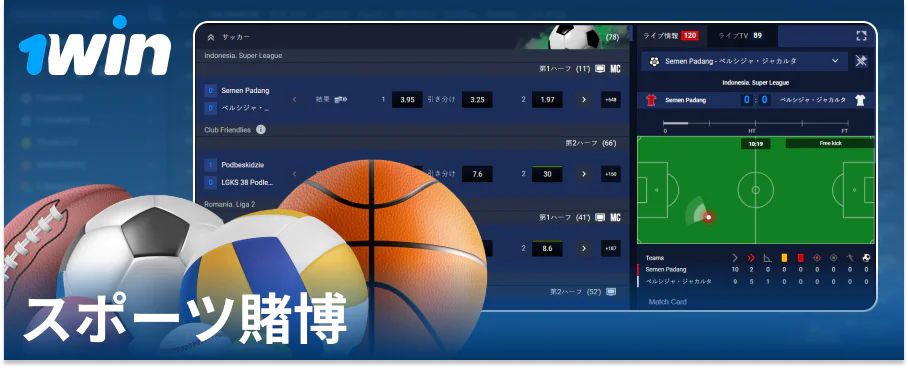Click corner kicks stat icon
This screenshot has width=908, height=368.
tap(768, 258)
